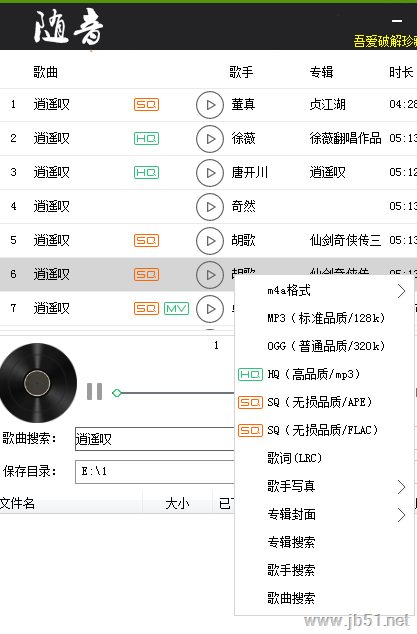Screen dimensions: 417x634
Task: Click the 保存目录 path field
Action: coord(155,472)
